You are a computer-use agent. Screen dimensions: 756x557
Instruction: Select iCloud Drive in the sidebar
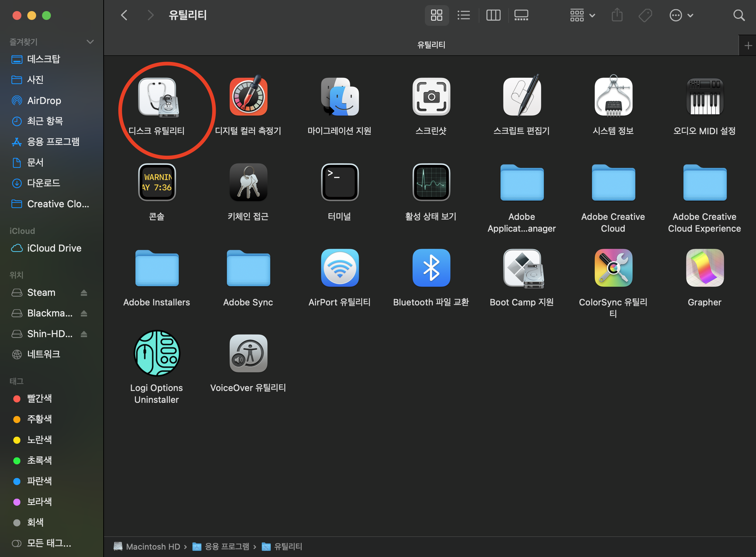tap(54, 248)
